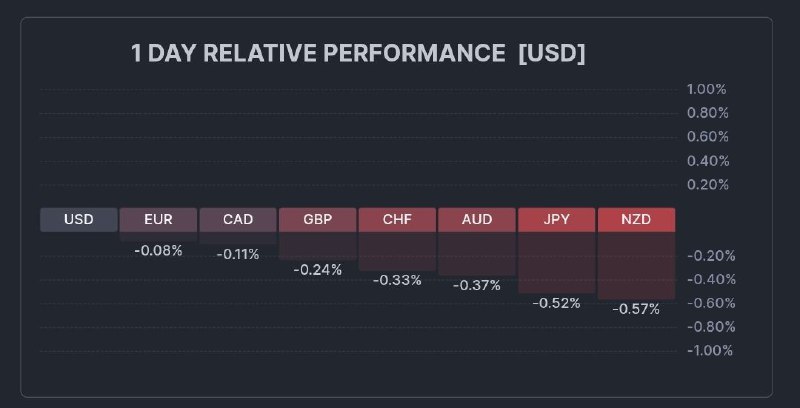800x408 pixels.
Task: Click the -1.00% axis label at bottom
Action: (709, 350)
